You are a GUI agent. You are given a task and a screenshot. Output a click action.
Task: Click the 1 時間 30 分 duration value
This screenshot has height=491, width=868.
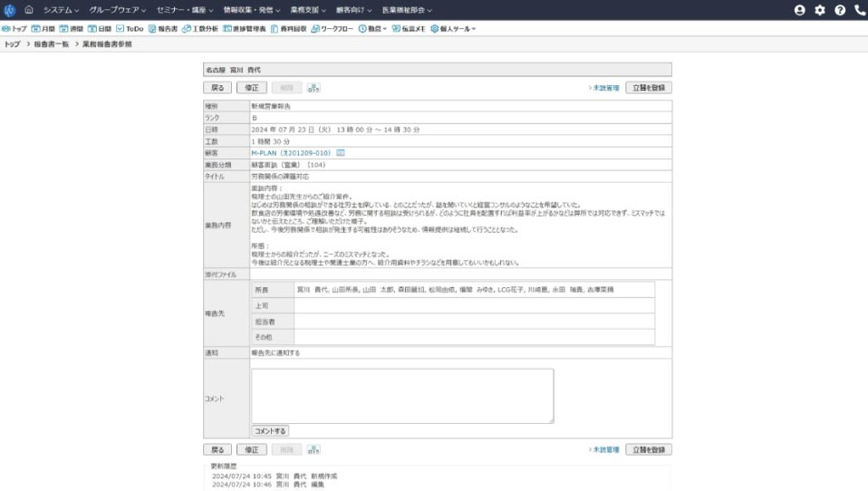pos(270,141)
